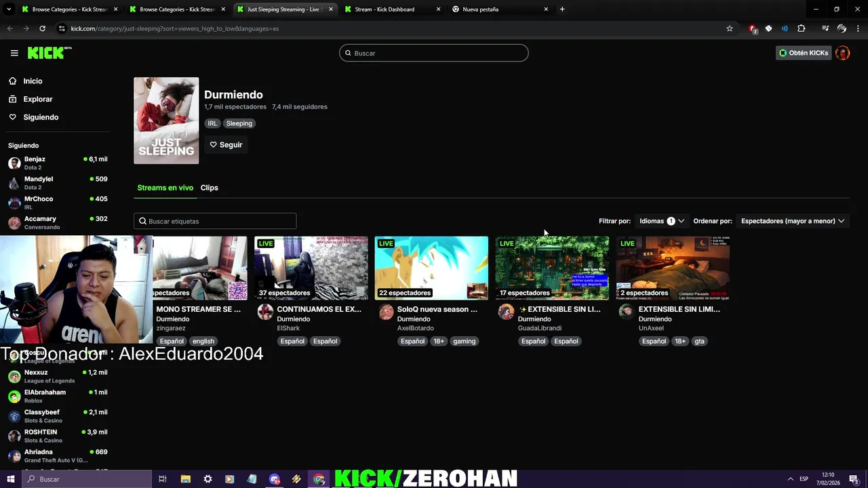The width and height of the screenshot is (868, 488).
Task: Switch to the Clips tab
Action: [209, 188]
